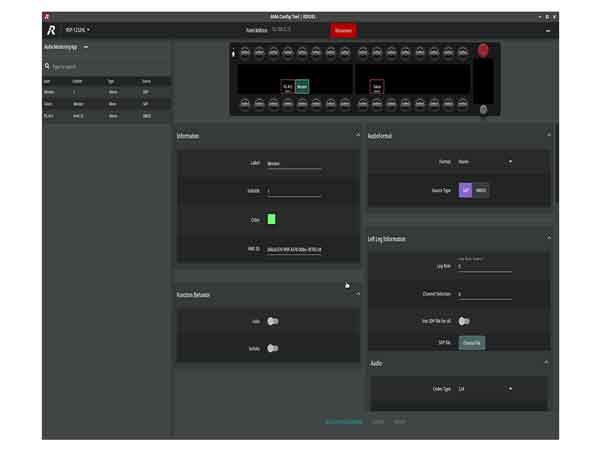Click the leftmost key in the panel's bottom row

[245, 103]
